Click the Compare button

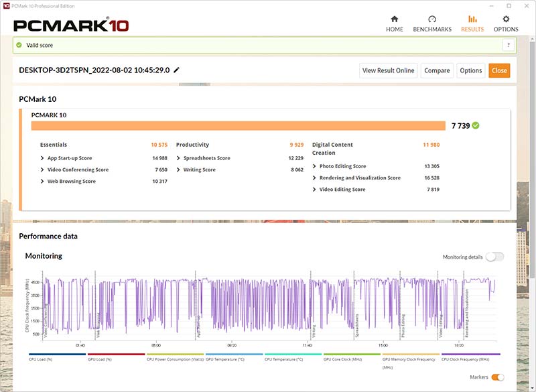437,70
